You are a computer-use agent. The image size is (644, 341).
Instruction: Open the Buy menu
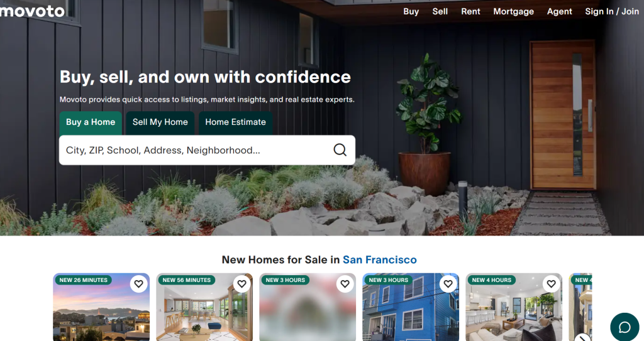(x=411, y=11)
